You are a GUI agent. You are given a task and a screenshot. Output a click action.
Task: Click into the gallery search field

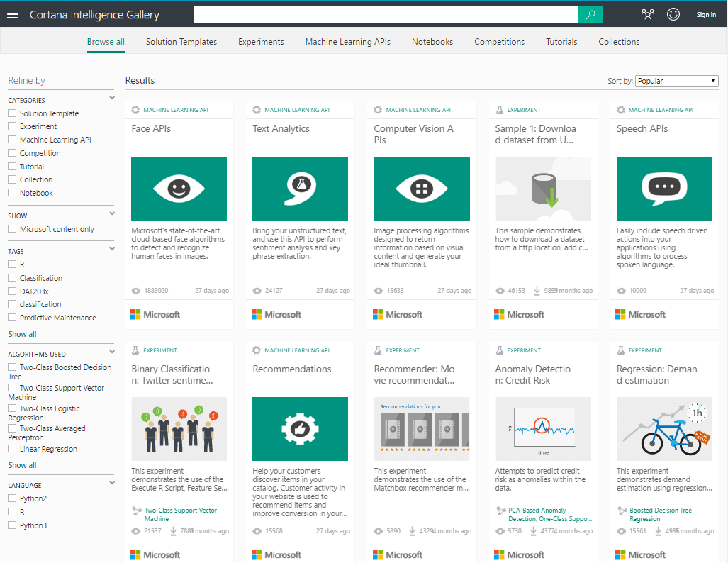(386, 14)
